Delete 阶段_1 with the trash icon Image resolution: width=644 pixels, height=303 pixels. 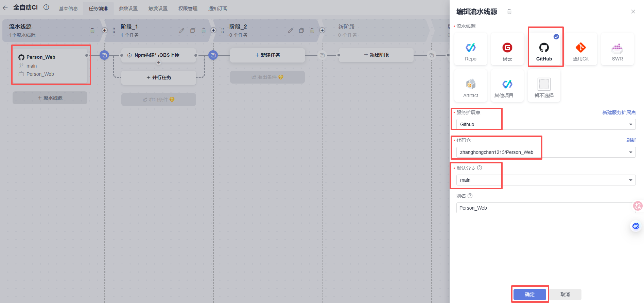204,31
